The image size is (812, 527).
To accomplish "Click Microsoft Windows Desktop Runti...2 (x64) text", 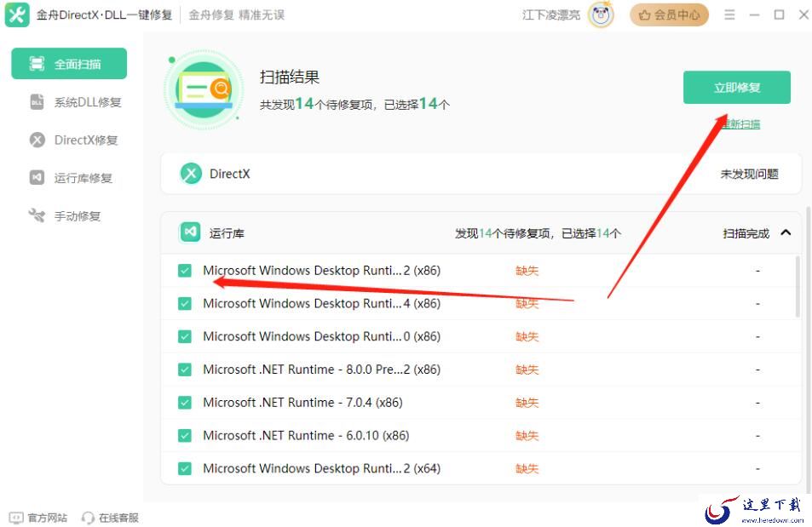I will [x=321, y=468].
